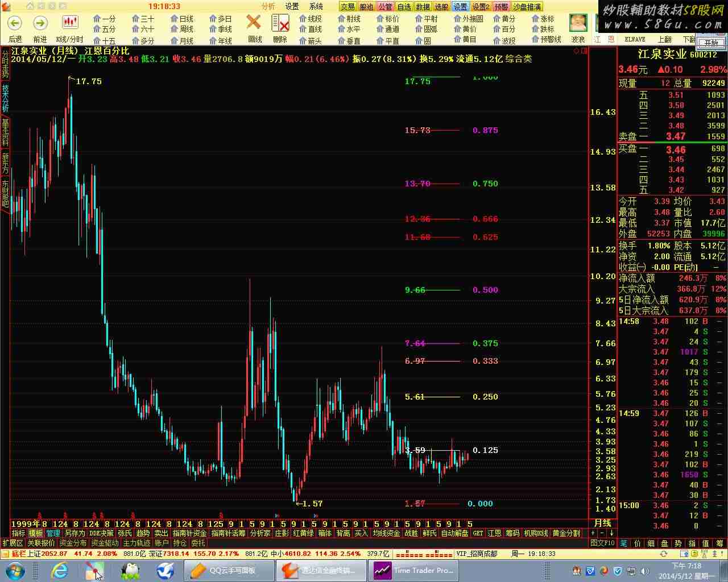The height and width of the screenshot is (582, 728).
Task: Switch to the 基本资料 side tab
Action: point(5,132)
